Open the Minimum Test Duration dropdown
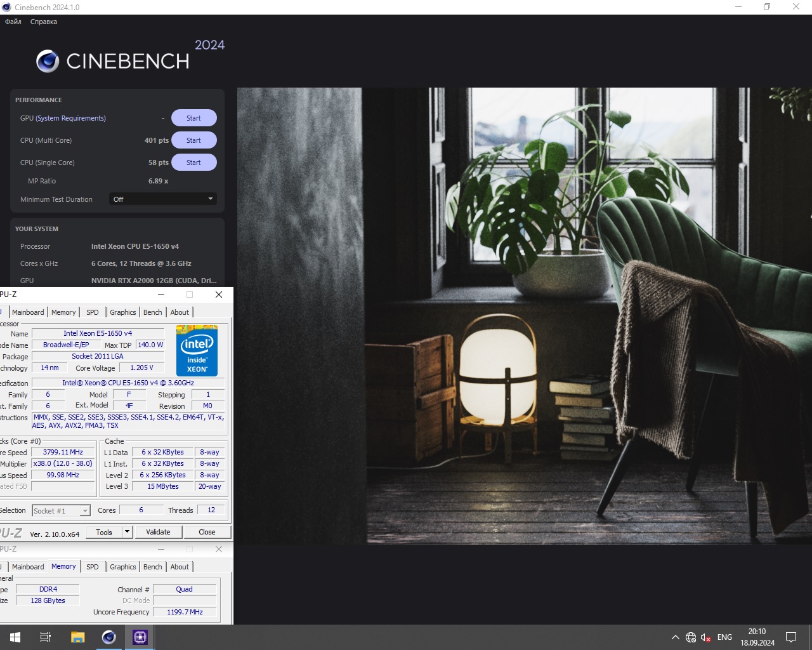 pyautogui.click(x=163, y=199)
